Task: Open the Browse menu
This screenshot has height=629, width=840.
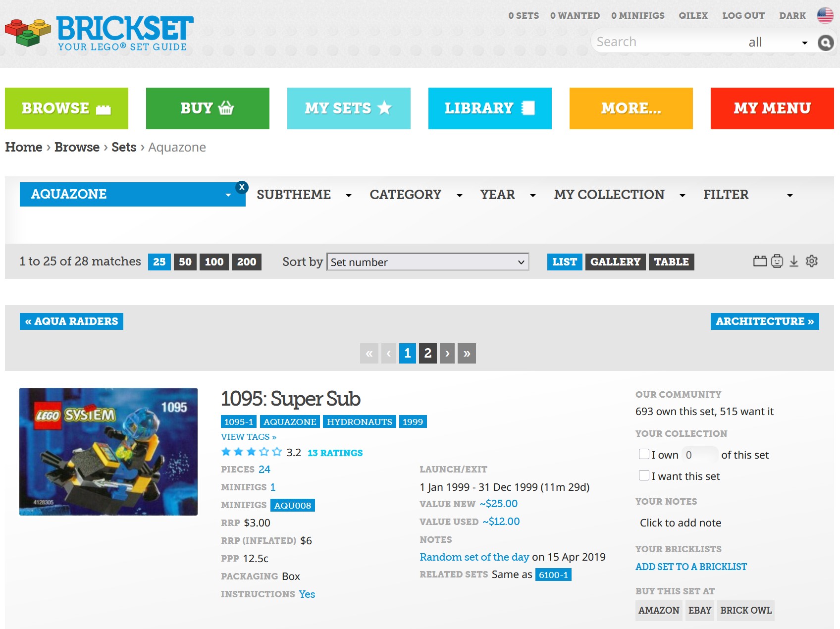Action: (x=66, y=108)
